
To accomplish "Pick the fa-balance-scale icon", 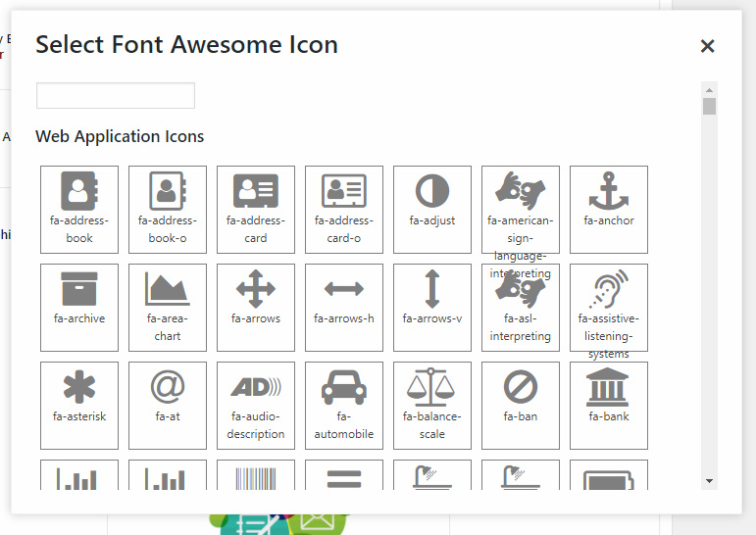I will tap(432, 406).
